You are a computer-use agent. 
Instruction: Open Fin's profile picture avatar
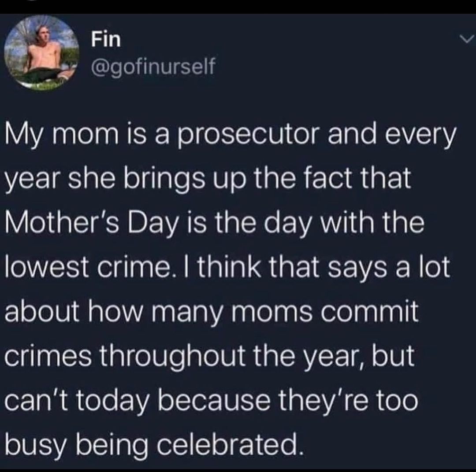[x=42, y=53]
